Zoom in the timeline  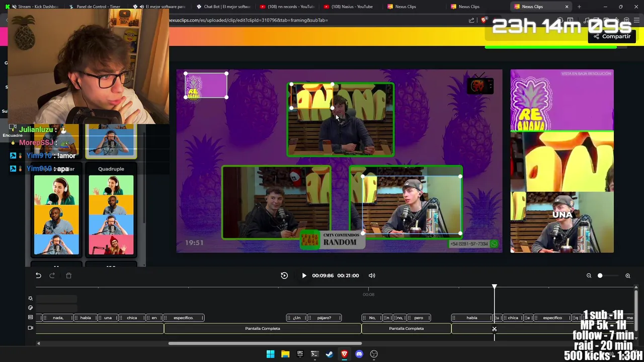(x=628, y=276)
